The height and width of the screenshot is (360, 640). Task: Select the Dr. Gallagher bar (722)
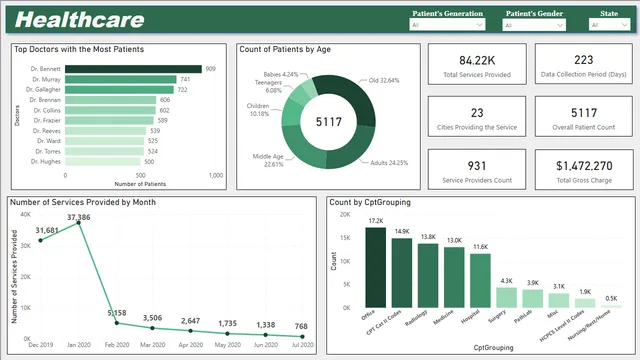pos(119,89)
